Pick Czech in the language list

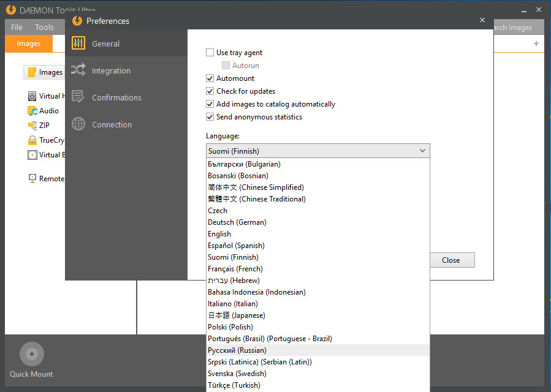(x=317, y=211)
